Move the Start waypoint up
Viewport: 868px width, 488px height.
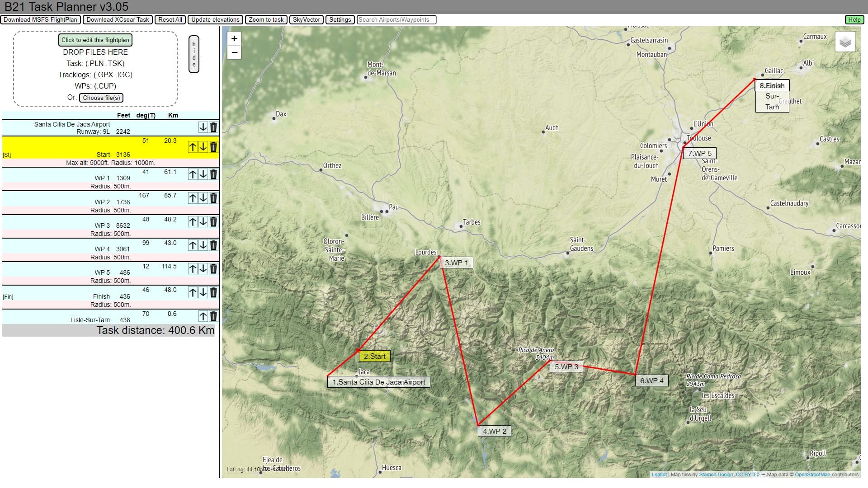coord(193,147)
